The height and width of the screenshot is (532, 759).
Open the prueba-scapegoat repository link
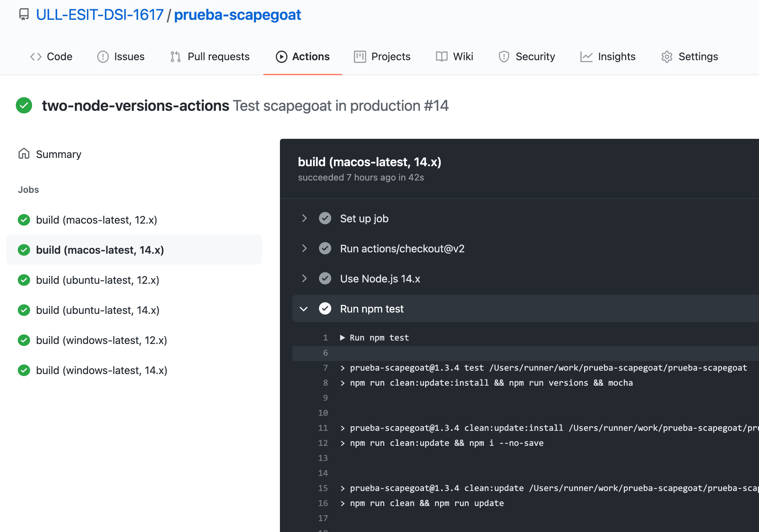(237, 15)
